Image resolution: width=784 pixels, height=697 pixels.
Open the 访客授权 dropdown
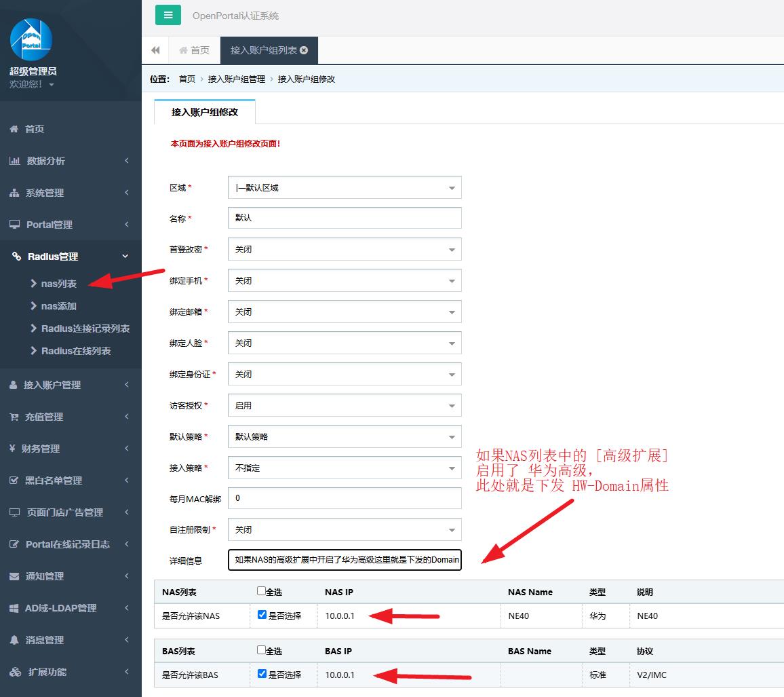[345, 405]
